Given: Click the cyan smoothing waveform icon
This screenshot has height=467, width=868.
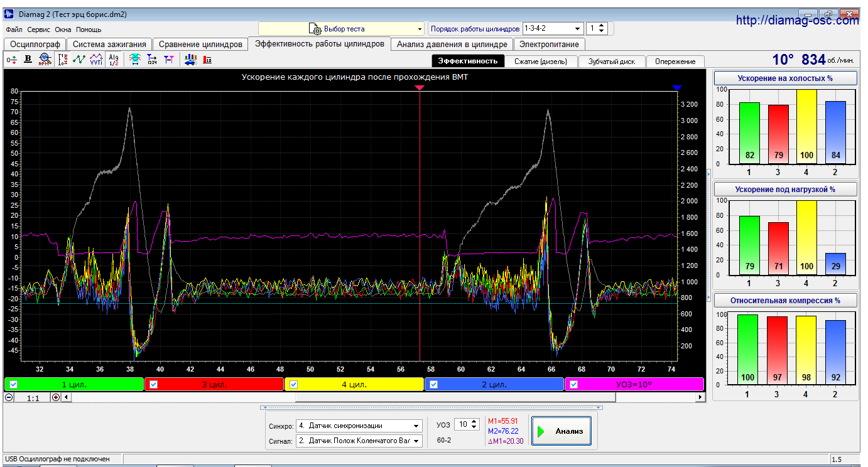Looking at the screenshot, I should click(134, 59).
